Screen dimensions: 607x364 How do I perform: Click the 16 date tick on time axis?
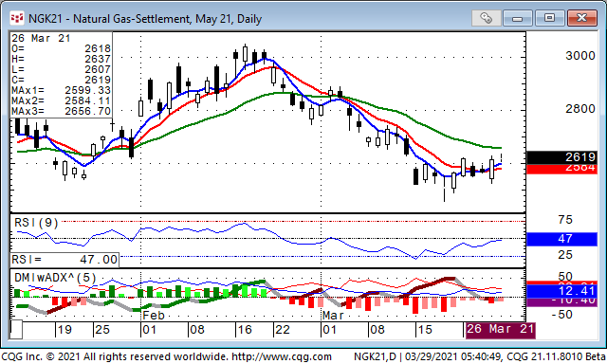point(245,330)
